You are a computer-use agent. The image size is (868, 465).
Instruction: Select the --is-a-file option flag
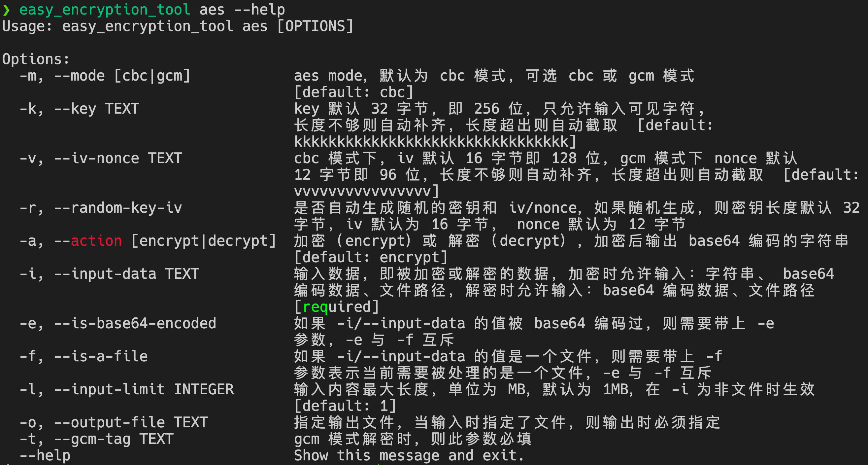click(x=101, y=356)
